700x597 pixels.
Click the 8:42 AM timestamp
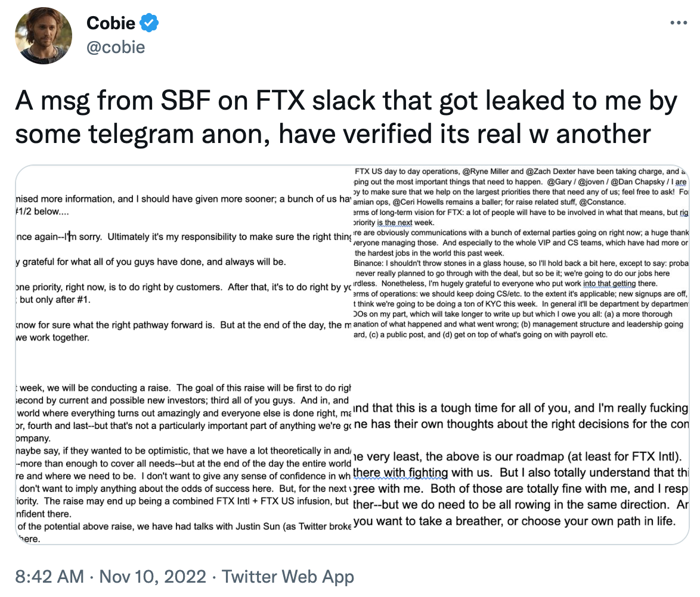coord(49,577)
